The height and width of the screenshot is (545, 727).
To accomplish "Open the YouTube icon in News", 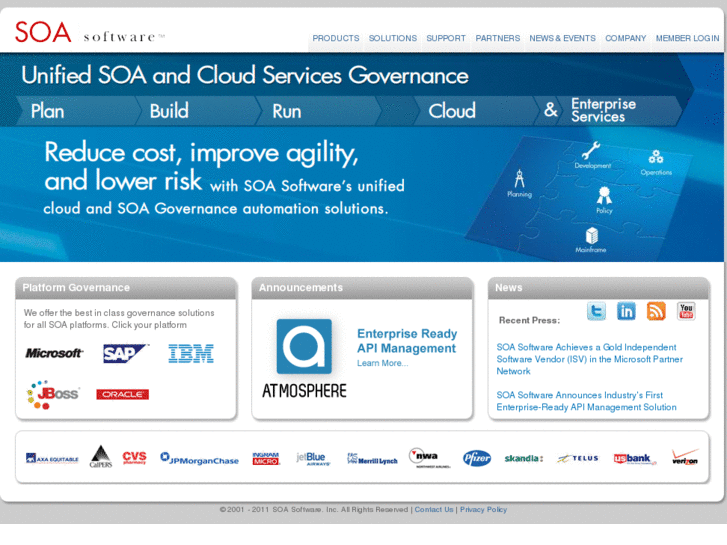I will point(686,311).
